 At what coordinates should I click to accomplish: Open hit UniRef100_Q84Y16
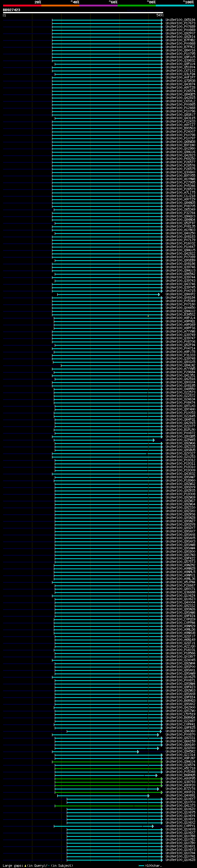point(180,50)
